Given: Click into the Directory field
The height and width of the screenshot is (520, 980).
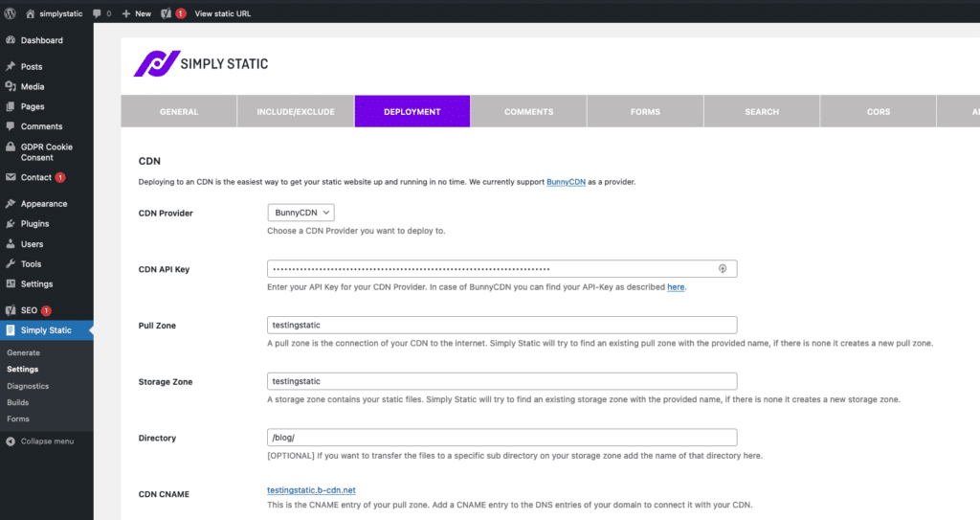Looking at the screenshot, I should point(501,438).
